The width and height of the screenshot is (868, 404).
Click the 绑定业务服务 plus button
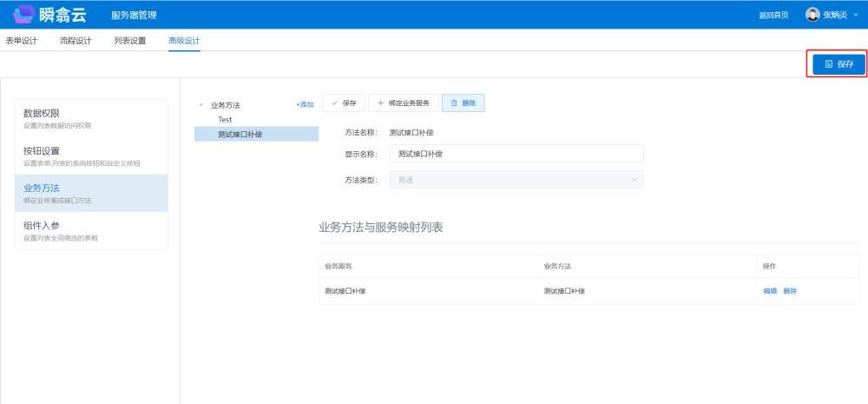(403, 103)
